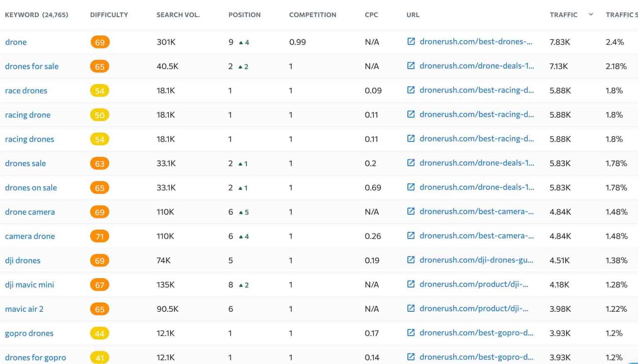The width and height of the screenshot is (638, 364).
Task: Open the 'racing drone' keyword link
Action: [27, 115]
